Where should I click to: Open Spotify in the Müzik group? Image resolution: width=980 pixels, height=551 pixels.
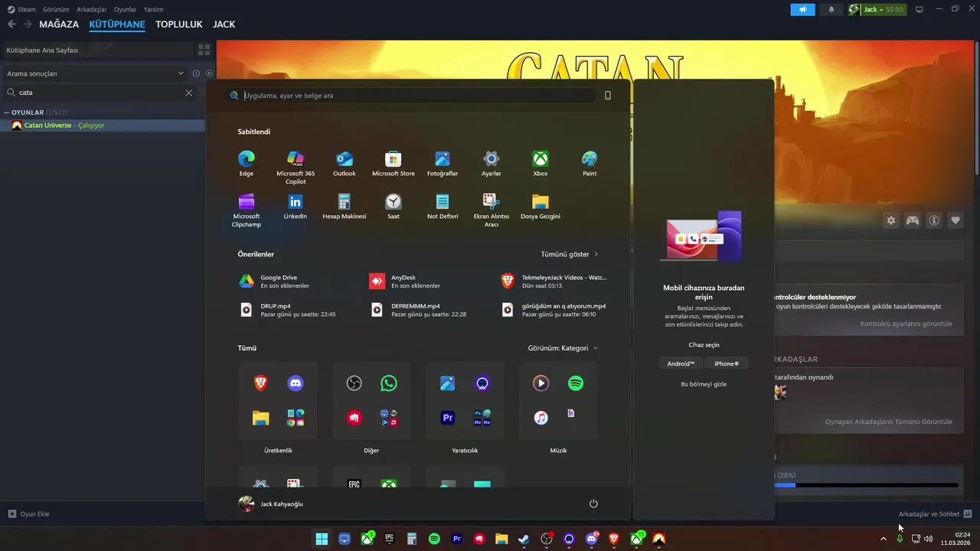click(576, 383)
